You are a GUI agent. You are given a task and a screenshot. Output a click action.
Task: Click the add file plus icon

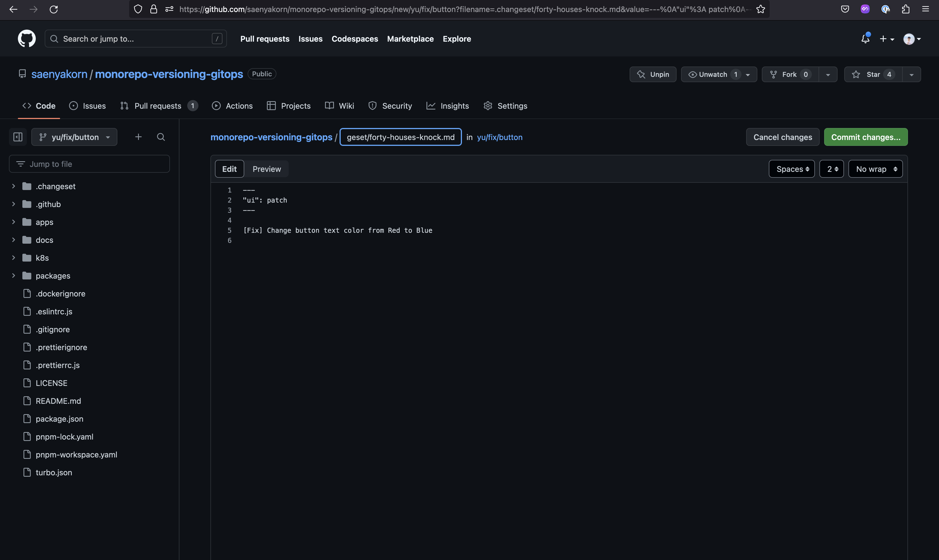point(139,137)
